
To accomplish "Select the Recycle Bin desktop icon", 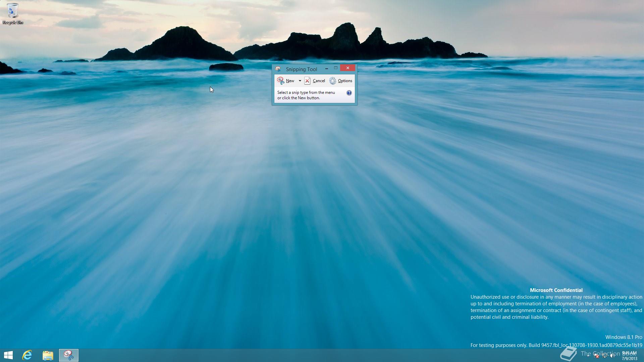I will [x=13, y=14].
